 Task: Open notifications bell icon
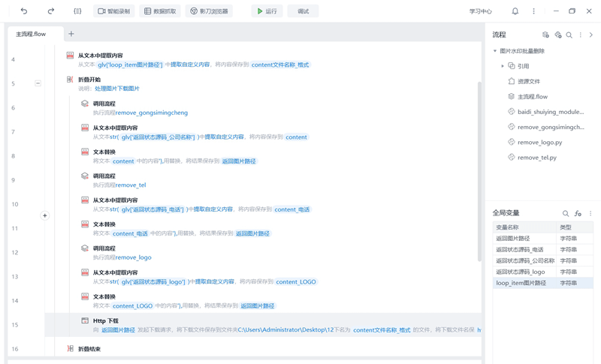(515, 11)
